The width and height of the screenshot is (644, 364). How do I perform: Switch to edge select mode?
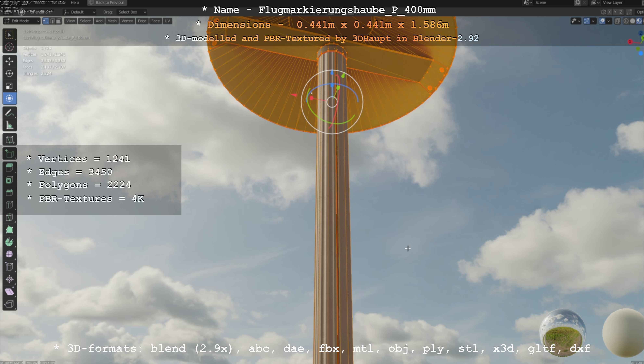[52, 21]
